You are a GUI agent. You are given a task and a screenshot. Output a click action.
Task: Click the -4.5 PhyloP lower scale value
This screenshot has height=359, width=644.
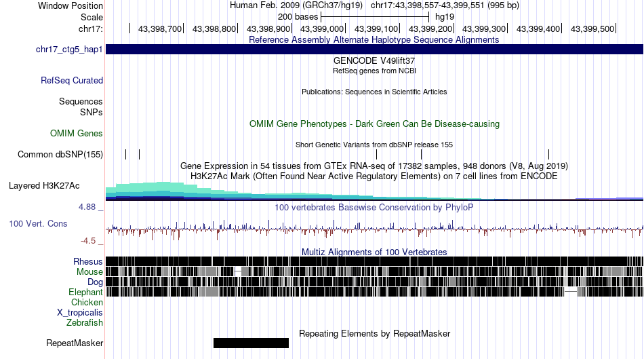coord(88,241)
